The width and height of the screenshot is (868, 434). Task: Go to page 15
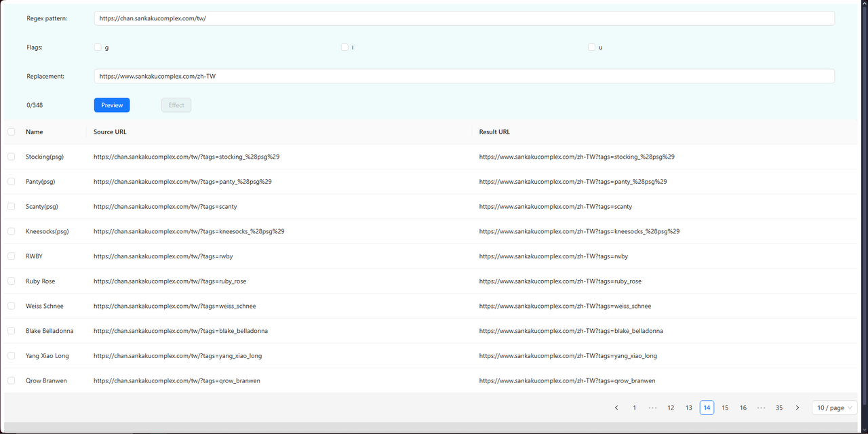coord(725,408)
